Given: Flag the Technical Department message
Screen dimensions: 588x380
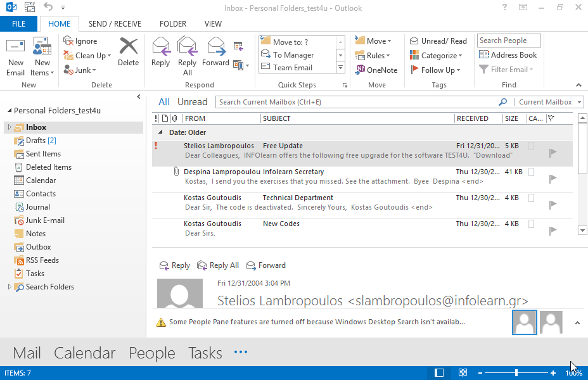Looking at the screenshot, I should pyautogui.click(x=553, y=205).
